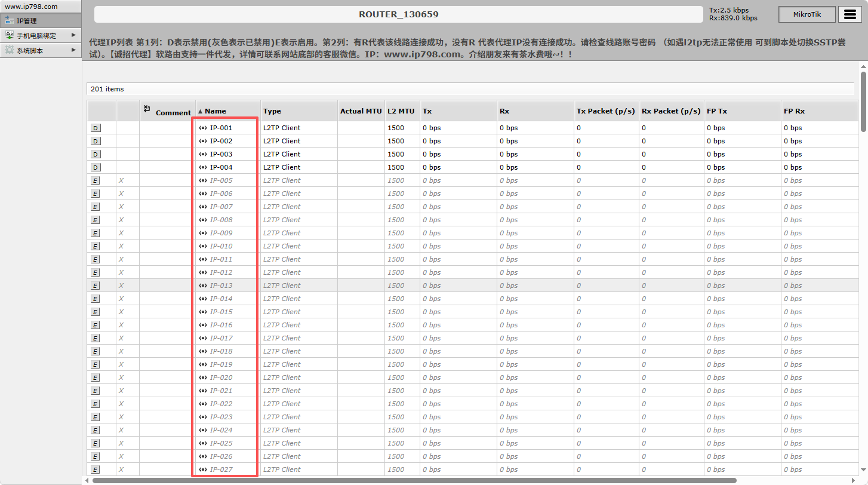Click the interface icon of IP-003
Image resolution: width=868 pixels, height=485 pixels.
tap(203, 154)
